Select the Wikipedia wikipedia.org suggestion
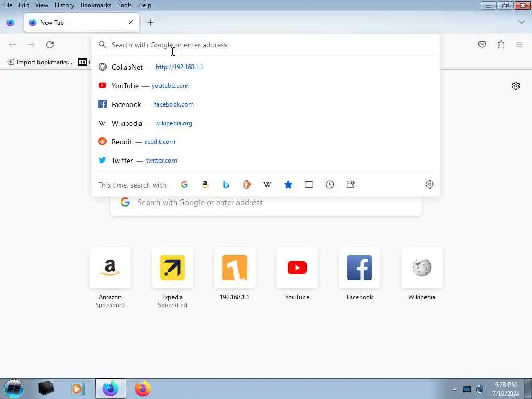This screenshot has height=399, width=532. 265,123
